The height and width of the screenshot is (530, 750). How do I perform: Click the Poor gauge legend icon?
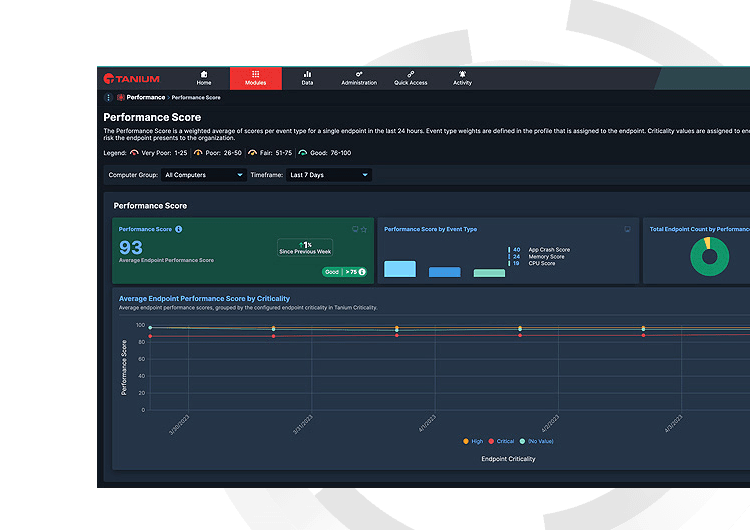point(198,153)
